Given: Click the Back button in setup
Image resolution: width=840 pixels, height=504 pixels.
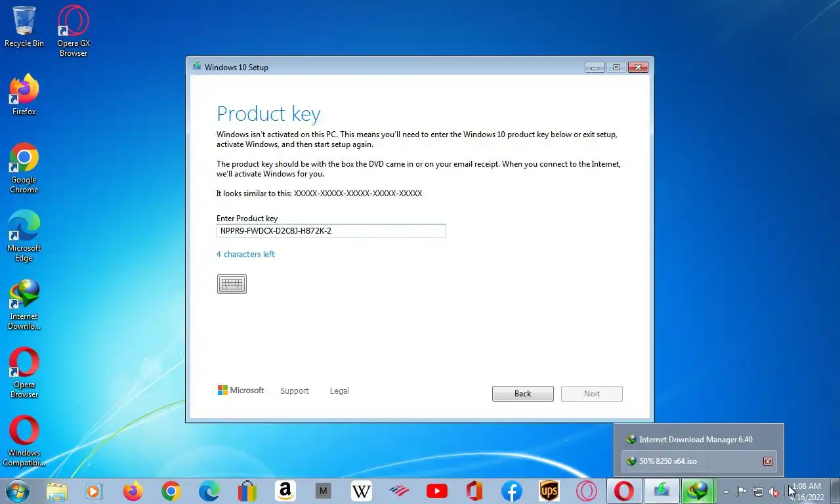Looking at the screenshot, I should pyautogui.click(x=523, y=394).
